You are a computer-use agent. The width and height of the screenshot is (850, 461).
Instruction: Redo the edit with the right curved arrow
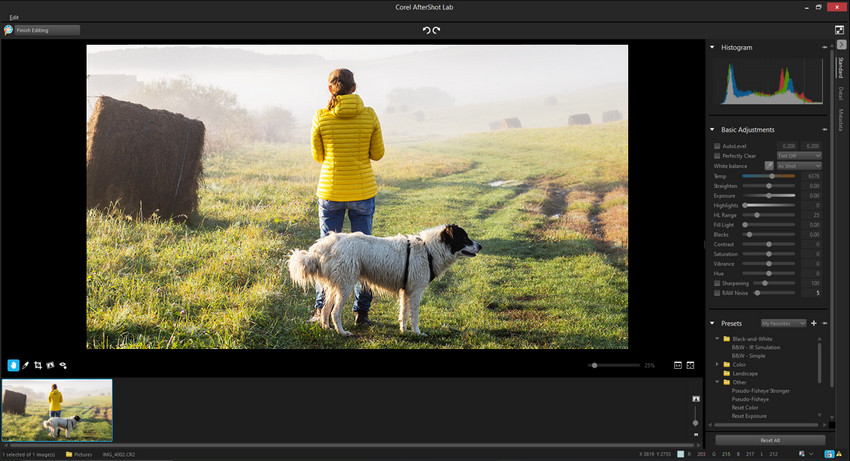coord(436,30)
